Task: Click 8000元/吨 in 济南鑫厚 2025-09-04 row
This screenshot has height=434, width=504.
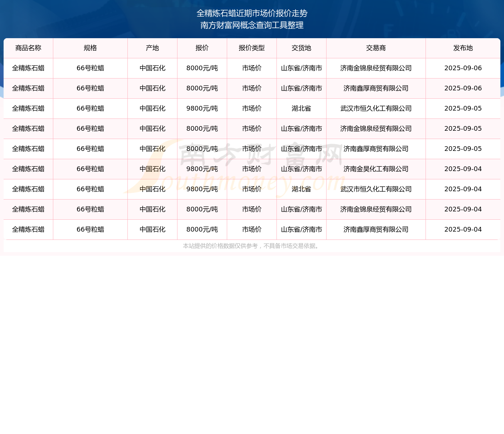Action: tap(202, 229)
